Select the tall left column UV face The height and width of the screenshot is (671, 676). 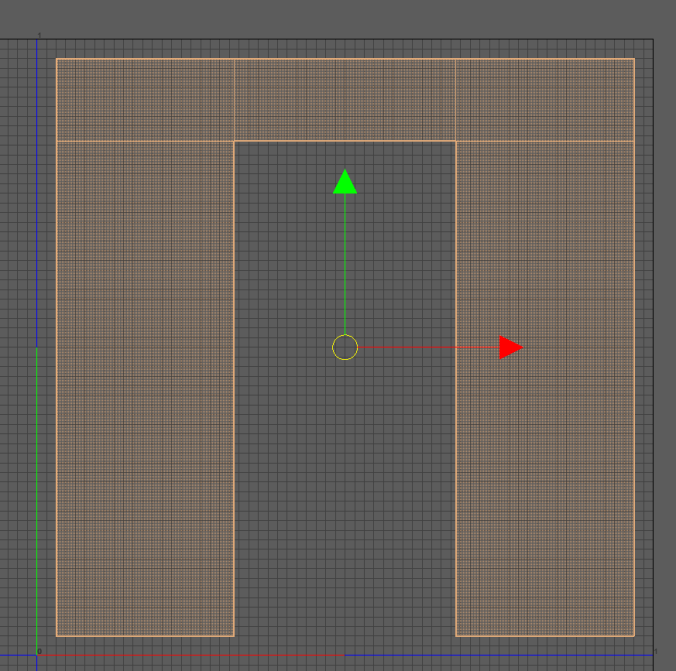pos(145,389)
